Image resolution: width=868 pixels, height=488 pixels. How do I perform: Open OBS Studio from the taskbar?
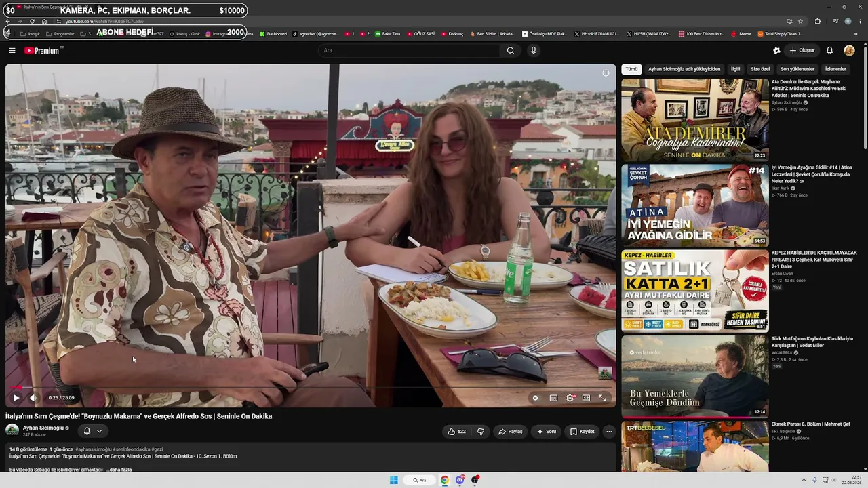point(475,480)
